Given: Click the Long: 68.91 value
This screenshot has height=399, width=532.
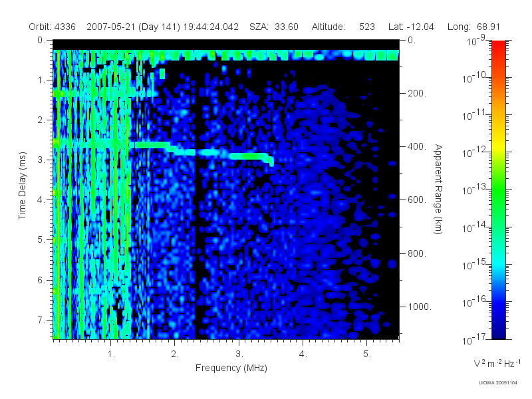Looking at the screenshot, I should [x=473, y=27].
